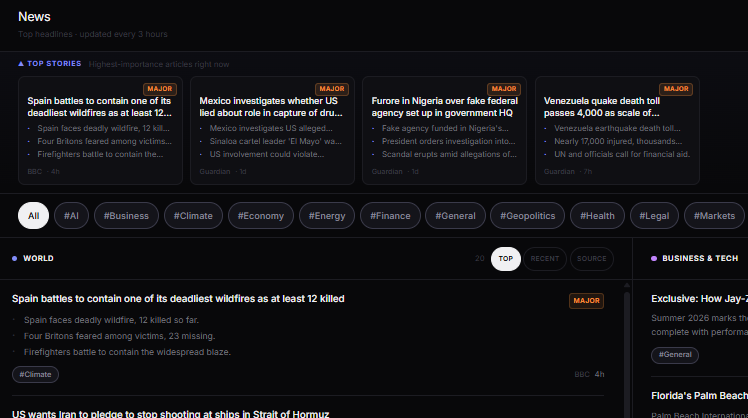
Task: Open Florida's Palm Beach article
Action: 699,396
